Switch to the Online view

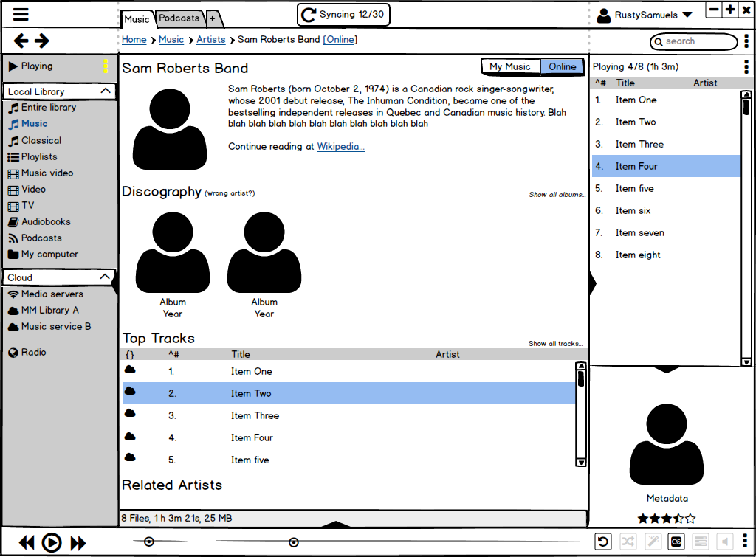[x=562, y=66]
